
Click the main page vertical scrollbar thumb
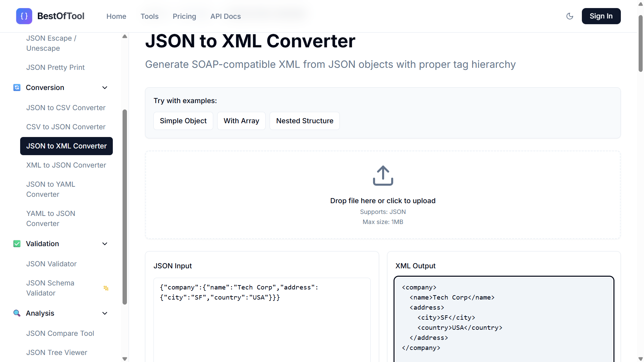tap(640, 43)
